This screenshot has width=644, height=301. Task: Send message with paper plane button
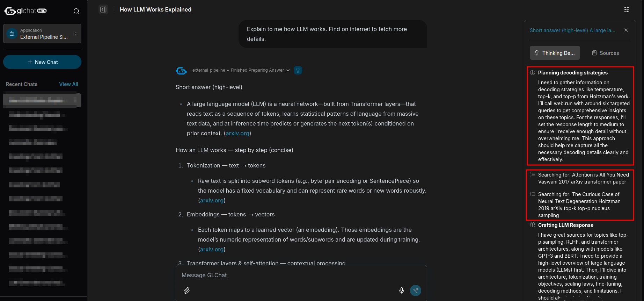[x=415, y=291]
